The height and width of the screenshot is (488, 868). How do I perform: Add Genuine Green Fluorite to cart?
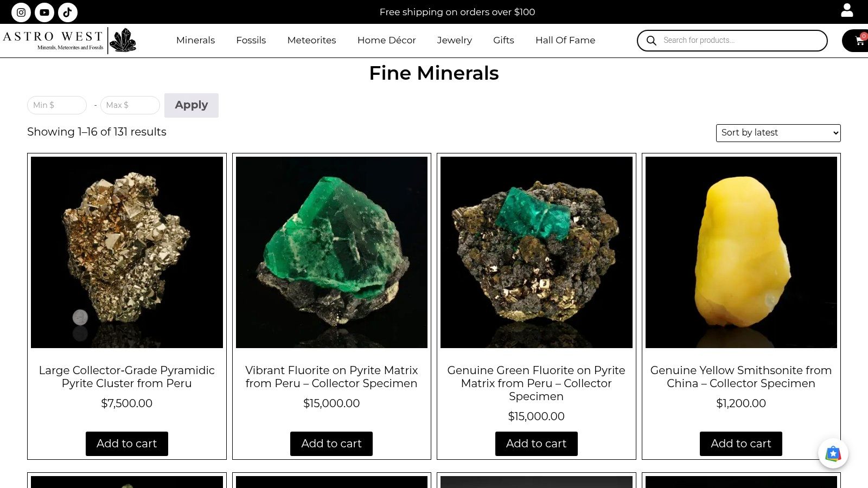tap(537, 444)
